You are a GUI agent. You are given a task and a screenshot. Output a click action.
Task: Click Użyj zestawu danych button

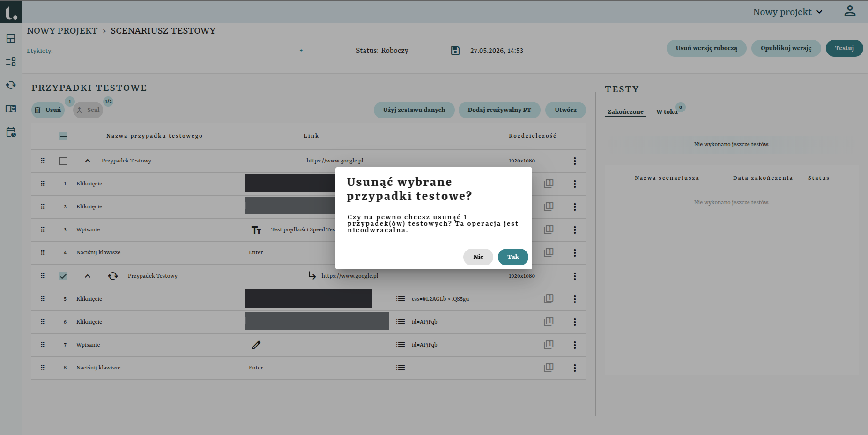(x=414, y=110)
